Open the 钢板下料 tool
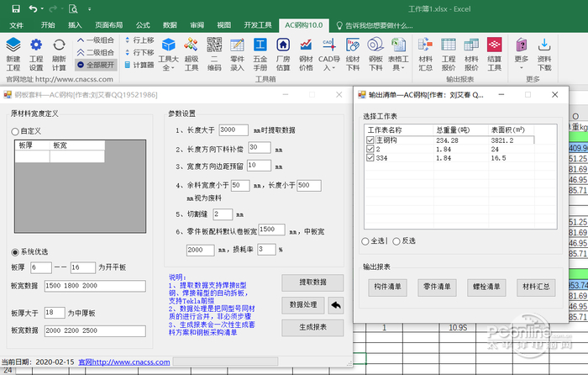This screenshot has width=588, height=375. (x=375, y=45)
